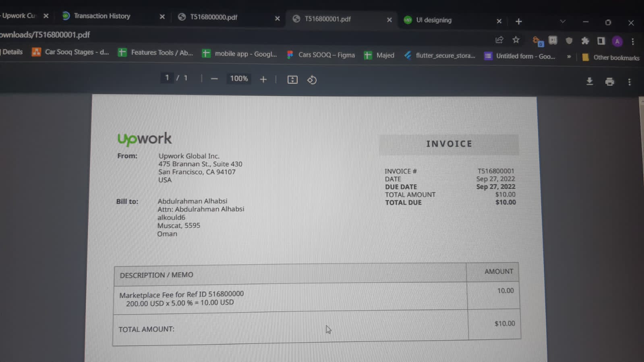The image size is (644, 362).
Task: Switch to the UI designing tab
Action: pyautogui.click(x=434, y=20)
